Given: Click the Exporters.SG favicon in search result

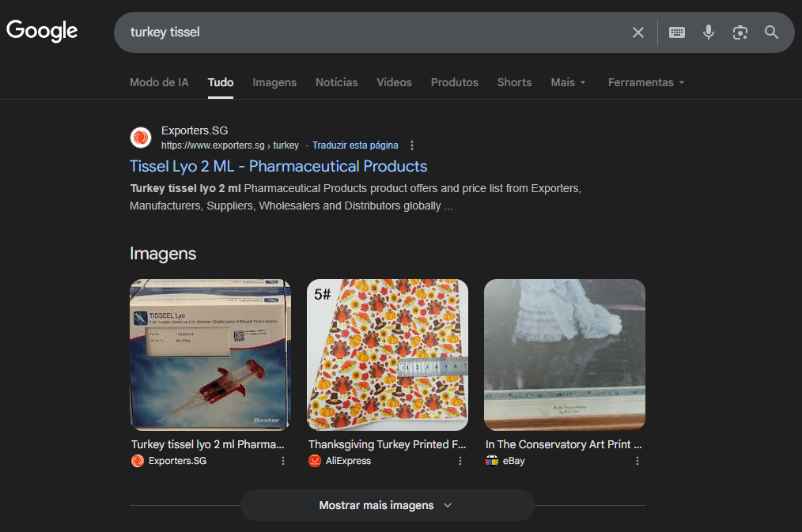Looking at the screenshot, I should point(141,138).
